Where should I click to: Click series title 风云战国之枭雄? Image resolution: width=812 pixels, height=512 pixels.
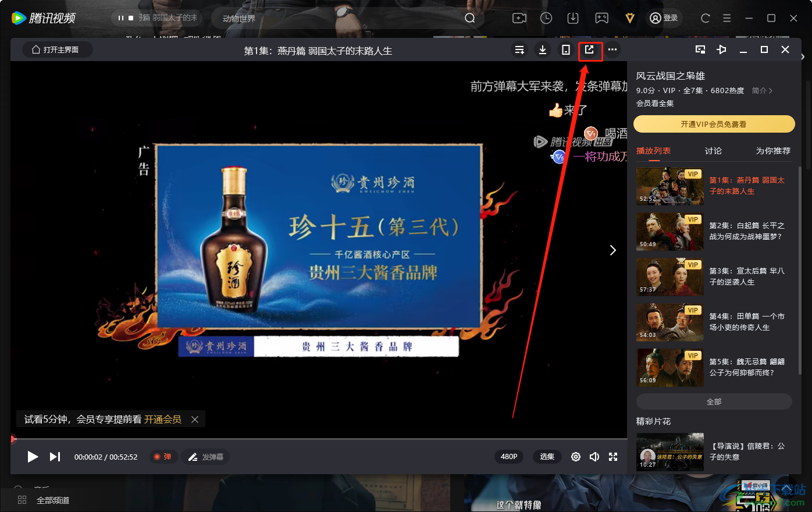coord(671,76)
